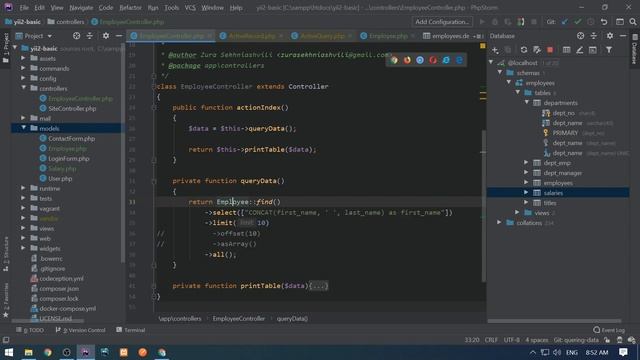Image resolution: width=640 pixels, height=360 pixels.
Task: Switch to ActiveRecord.php tab
Action: [x=251, y=36]
